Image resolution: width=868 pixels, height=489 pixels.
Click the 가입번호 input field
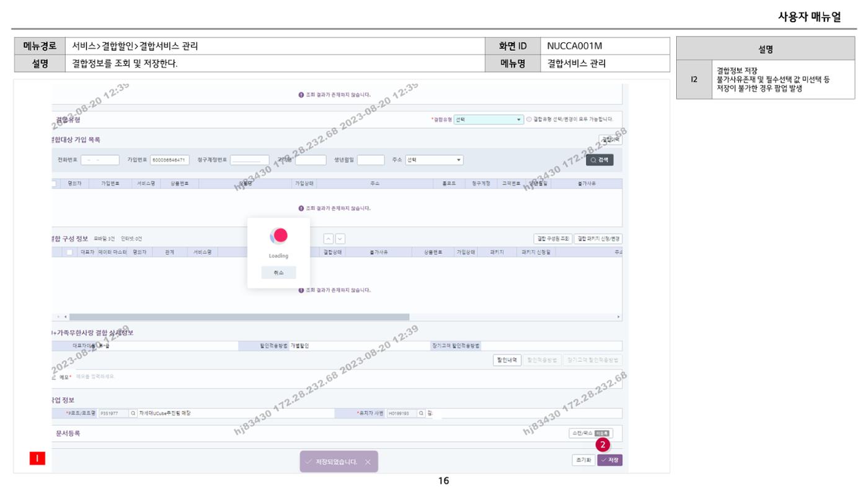pyautogui.click(x=169, y=160)
